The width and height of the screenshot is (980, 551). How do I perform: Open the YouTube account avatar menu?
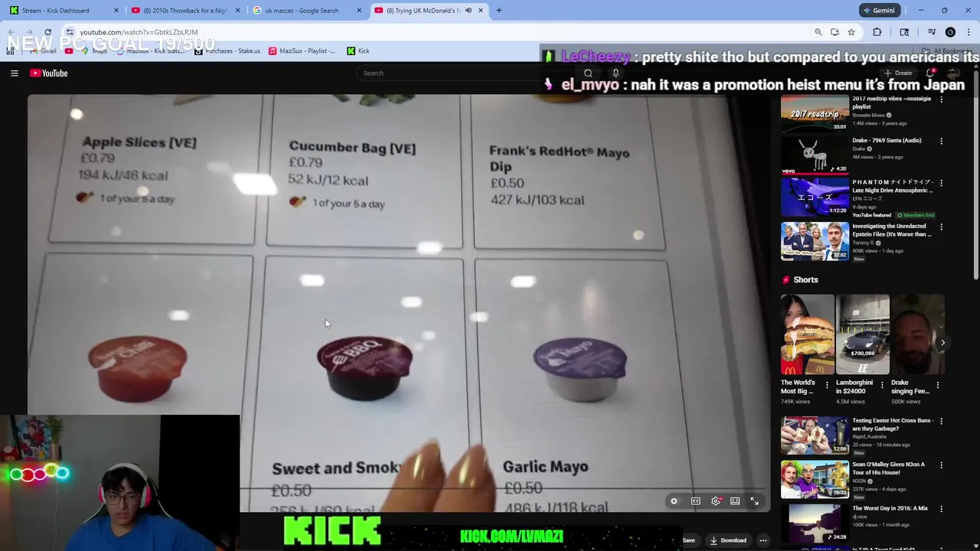954,73
